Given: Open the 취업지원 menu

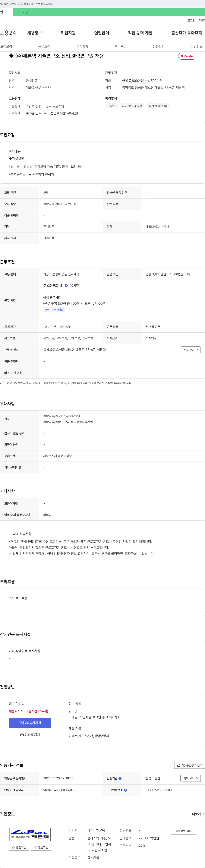Looking at the screenshot, I should [x=68, y=33].
